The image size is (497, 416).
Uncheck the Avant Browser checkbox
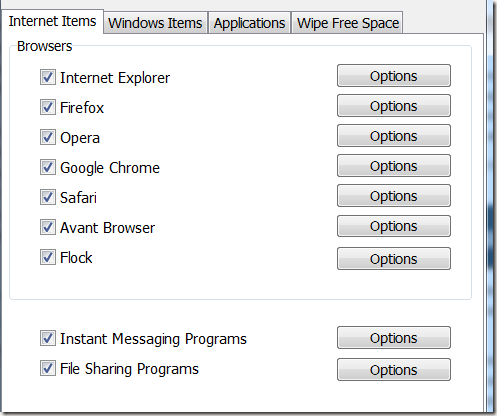[x=48, y=227]
